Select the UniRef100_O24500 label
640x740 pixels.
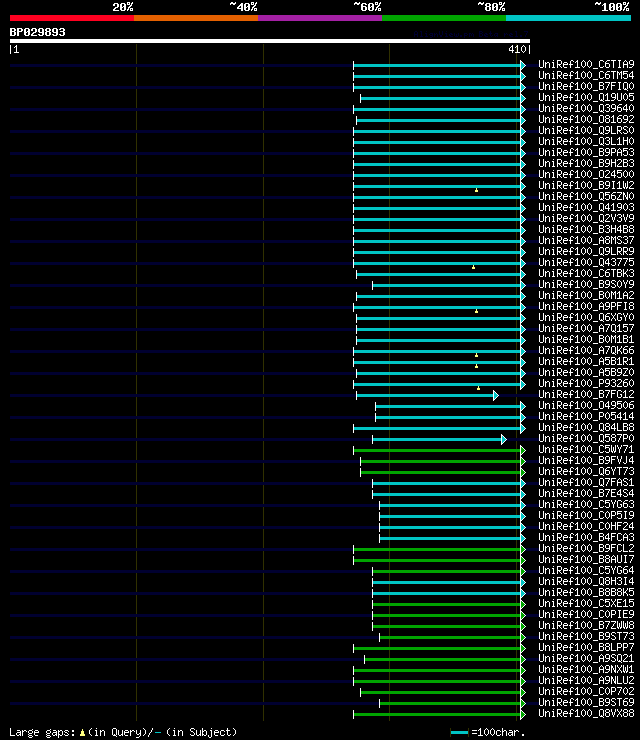[x=586, y=175]
